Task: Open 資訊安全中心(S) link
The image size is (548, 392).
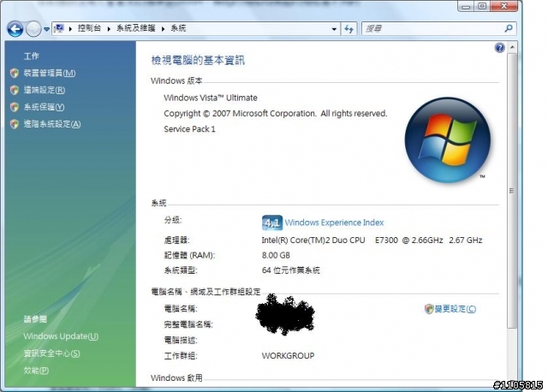Action: click(51, 353)
